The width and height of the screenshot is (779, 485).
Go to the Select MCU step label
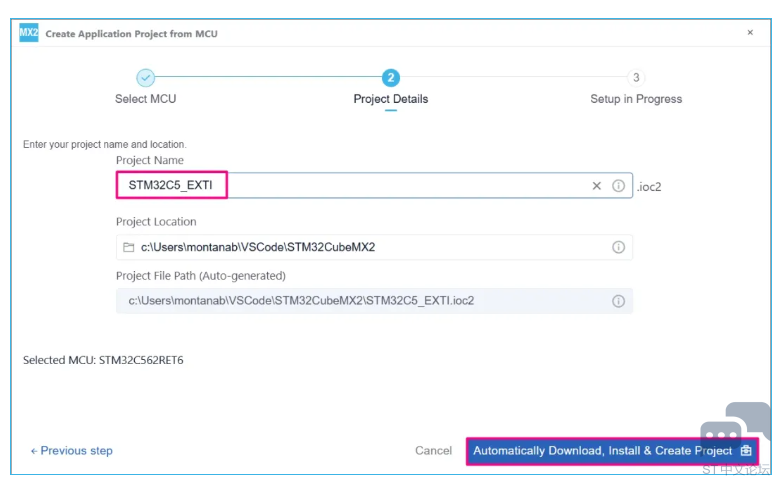[x=146, y=99]
